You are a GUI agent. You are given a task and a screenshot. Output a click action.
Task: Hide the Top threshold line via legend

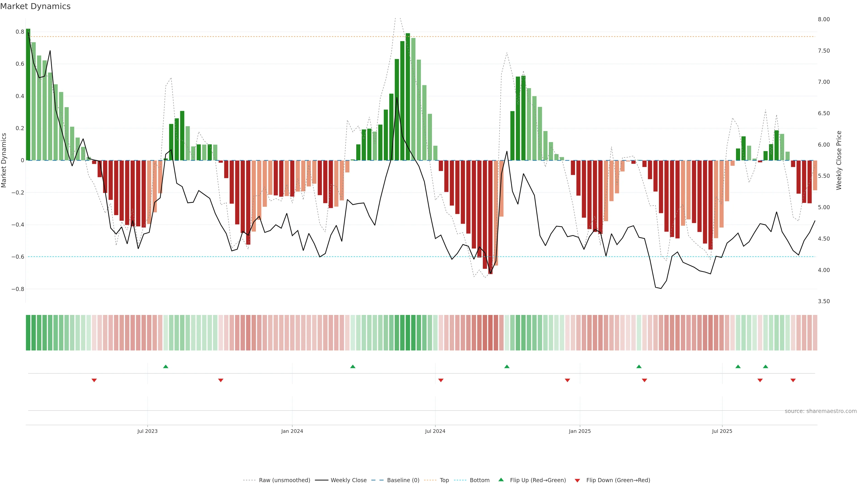[x=444, y=480]
